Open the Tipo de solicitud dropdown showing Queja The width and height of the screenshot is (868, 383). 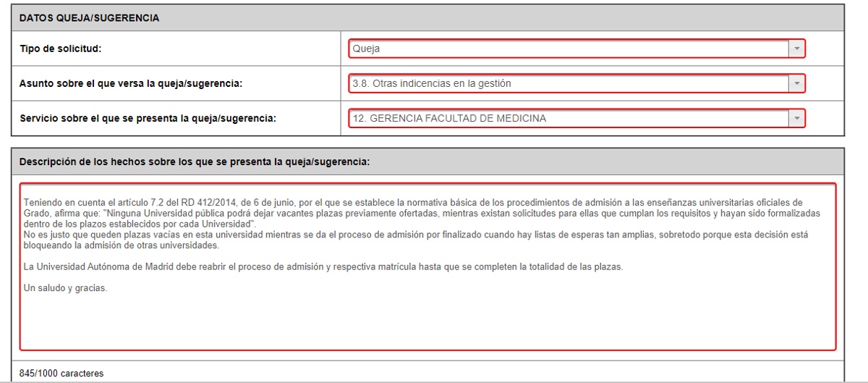[576, 49]
